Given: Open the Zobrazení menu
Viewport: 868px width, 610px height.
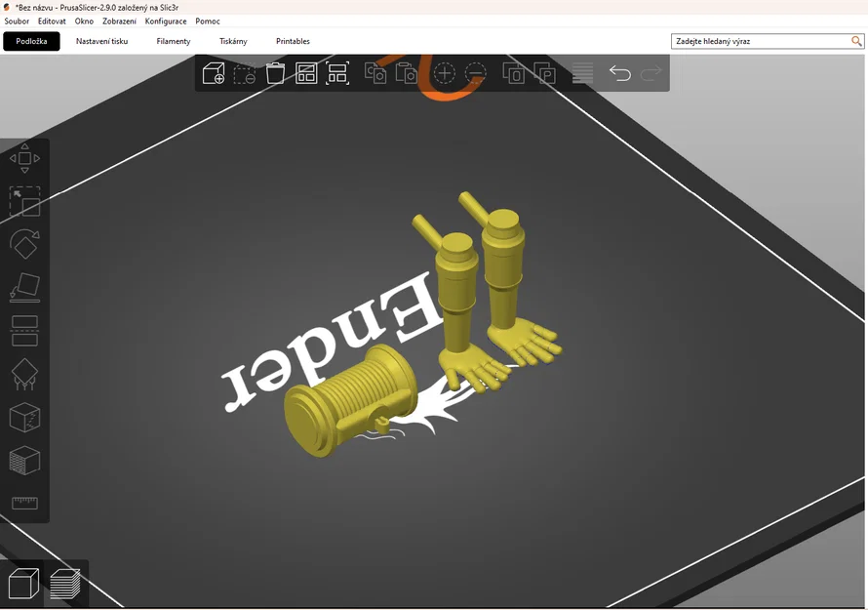Looking at the screenshot, I should click(x=119, y=21).
